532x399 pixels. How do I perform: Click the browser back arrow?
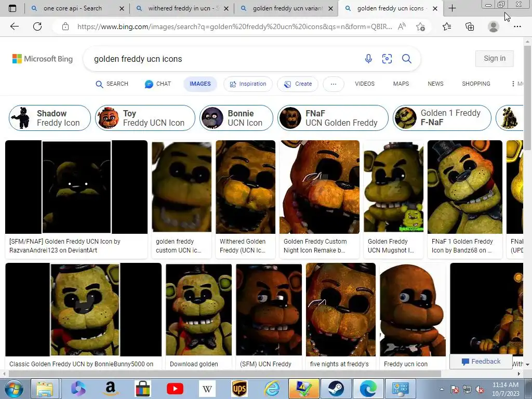click(x=14, y=26)
